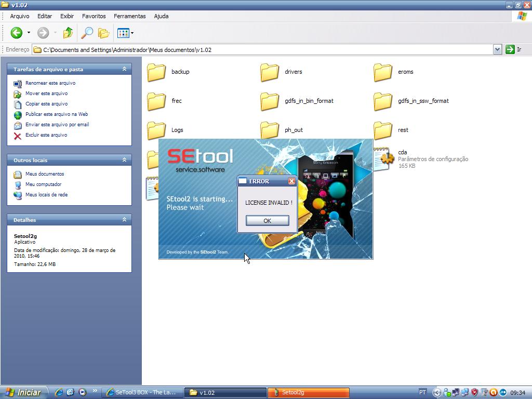
Task: Click the Iniciar start button
Action: click(24, 393)
